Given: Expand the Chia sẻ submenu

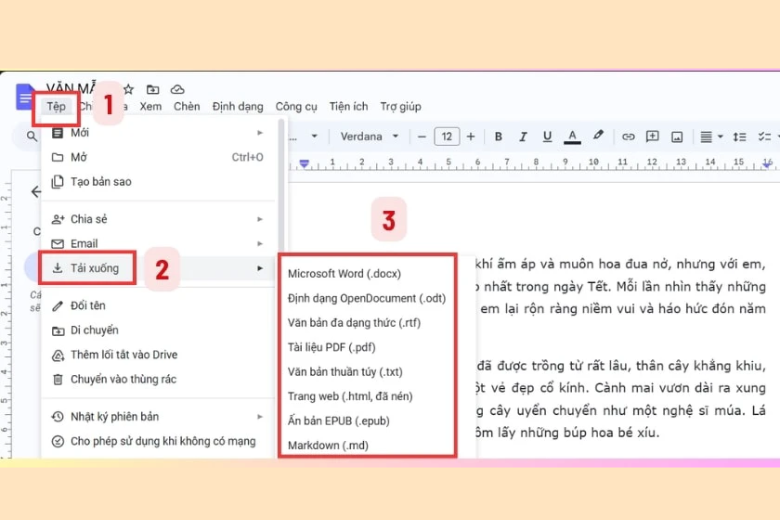Looking at the screenshot, I should (158, 219).
